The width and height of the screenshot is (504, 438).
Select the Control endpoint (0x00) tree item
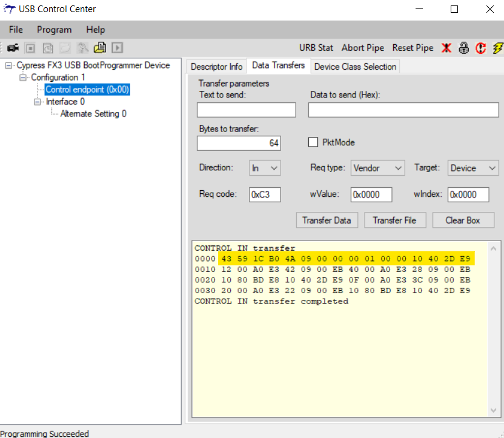click(87, 89)
